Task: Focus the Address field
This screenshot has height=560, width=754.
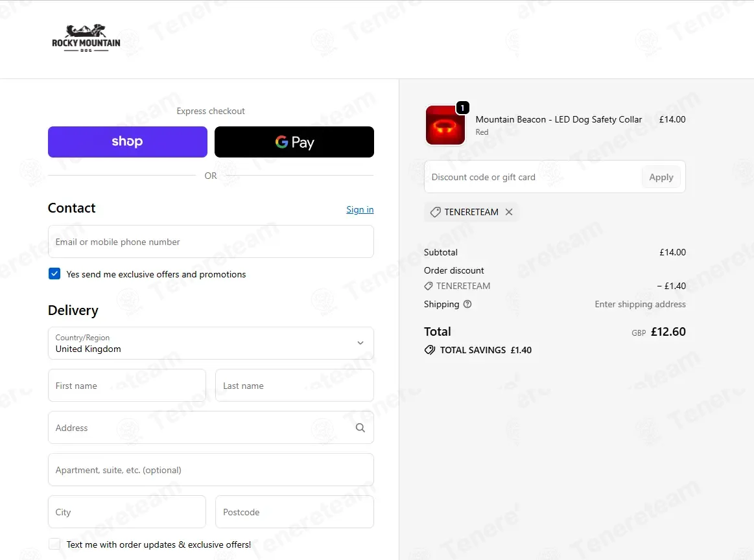Action: click(211, 428)
